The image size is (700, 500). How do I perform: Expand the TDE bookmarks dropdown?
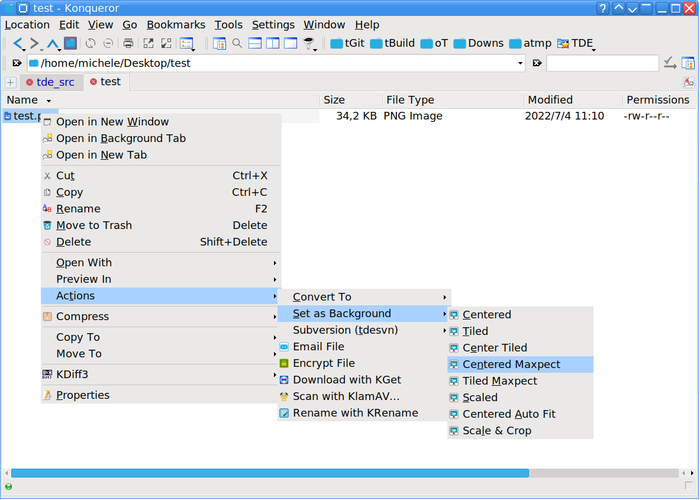(576, 43)
